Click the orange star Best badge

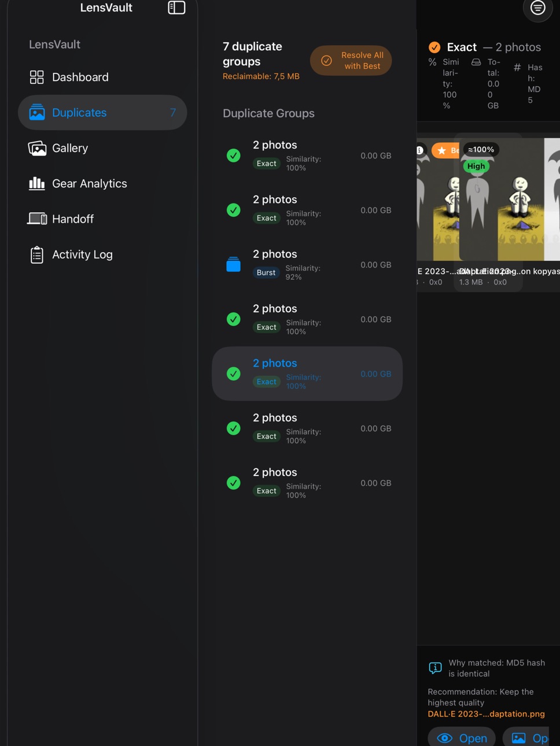click(x=445, y=150)
